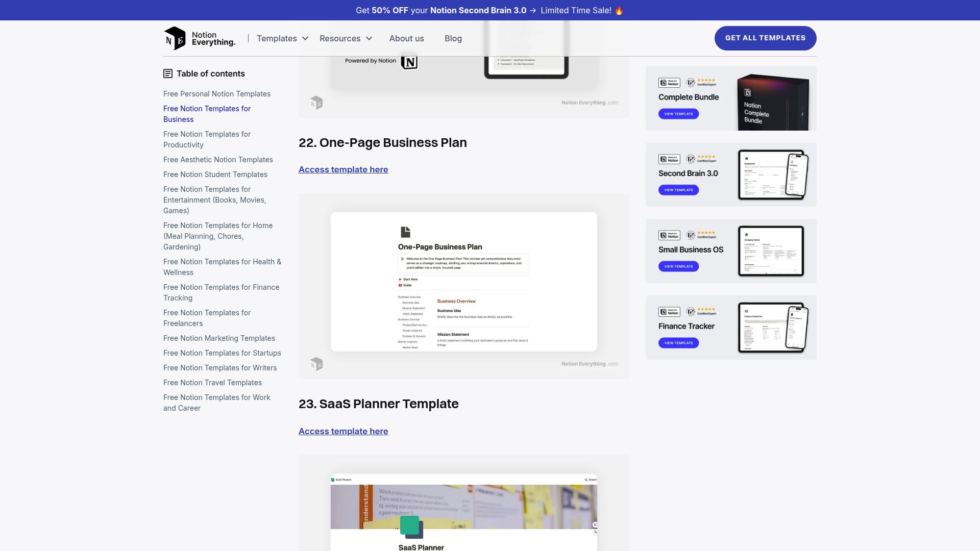Click the Complete Bundle card title
This screenshot has height=551, width=980.
689,97
